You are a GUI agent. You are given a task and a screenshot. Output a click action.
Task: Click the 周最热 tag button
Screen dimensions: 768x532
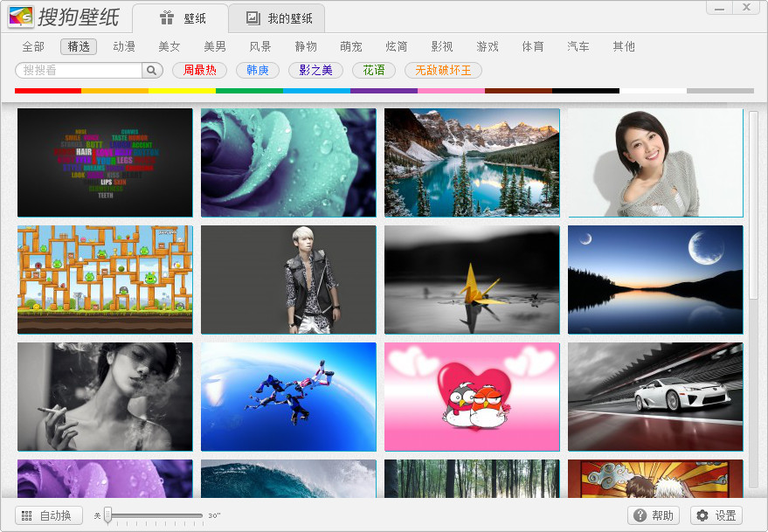tap(200, 71)
